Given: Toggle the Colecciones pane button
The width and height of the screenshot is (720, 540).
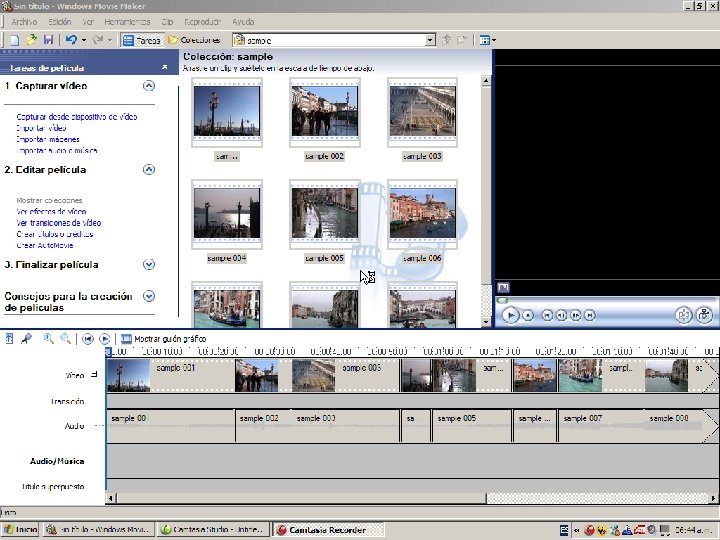Looking at the screenshot, I should 194,40.
